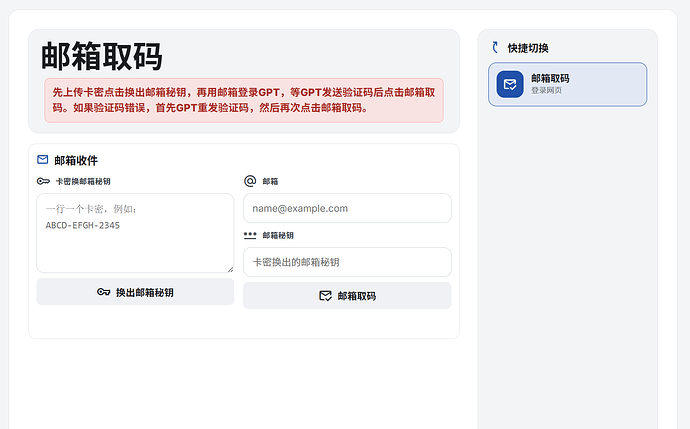This screenshot has width=690, height=429.
Task: Open the 邮箱取码 登录网页 quick-switch card
Action: [568, 84]
